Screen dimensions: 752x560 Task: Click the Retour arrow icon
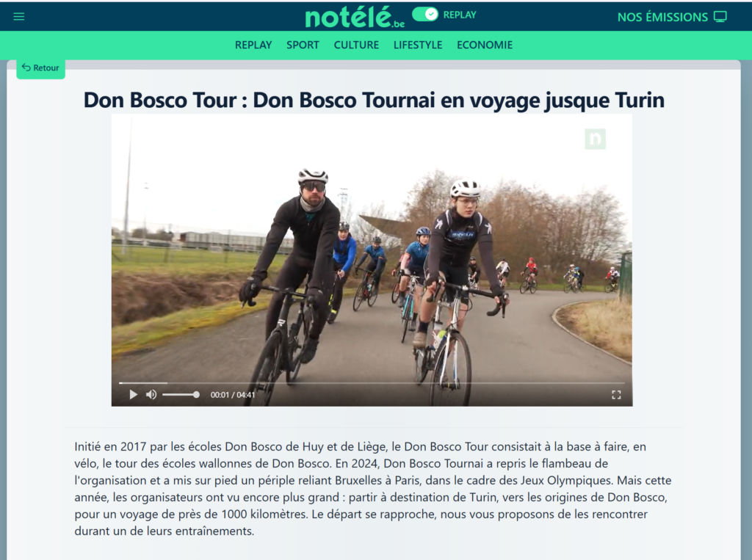26,68
